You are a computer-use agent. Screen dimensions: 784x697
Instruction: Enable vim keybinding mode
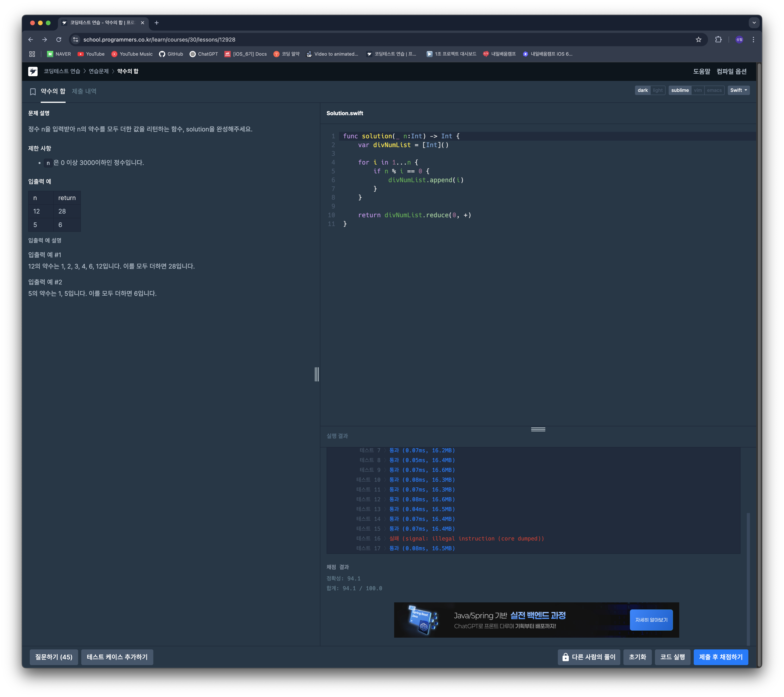(698, 90)
